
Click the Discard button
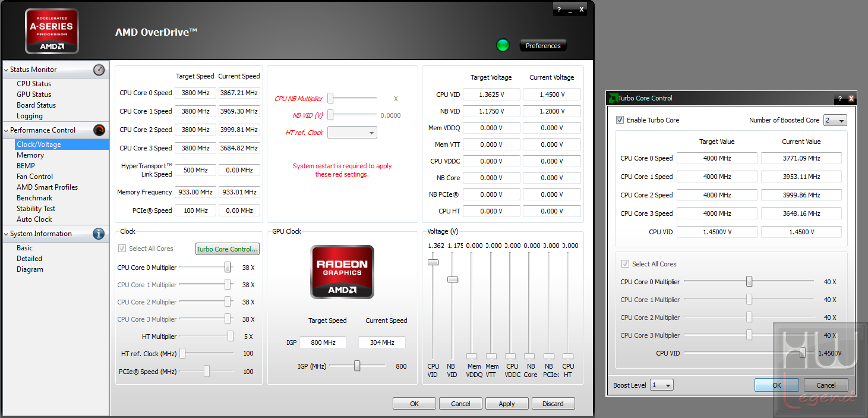553,404
